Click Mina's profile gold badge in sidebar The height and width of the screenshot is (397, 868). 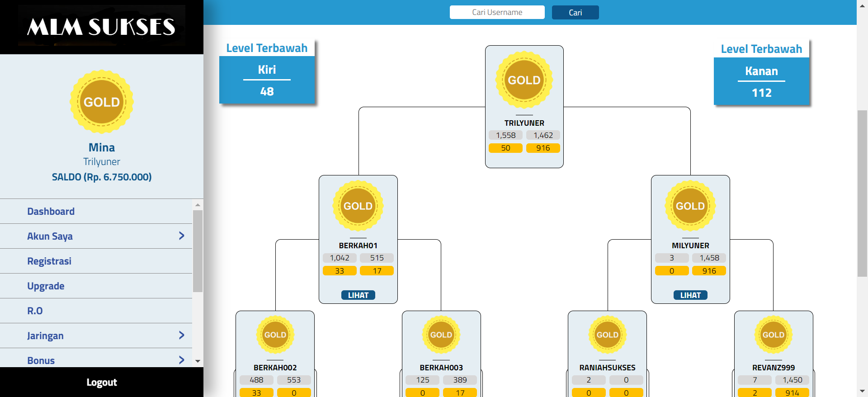tap(102, 102)
